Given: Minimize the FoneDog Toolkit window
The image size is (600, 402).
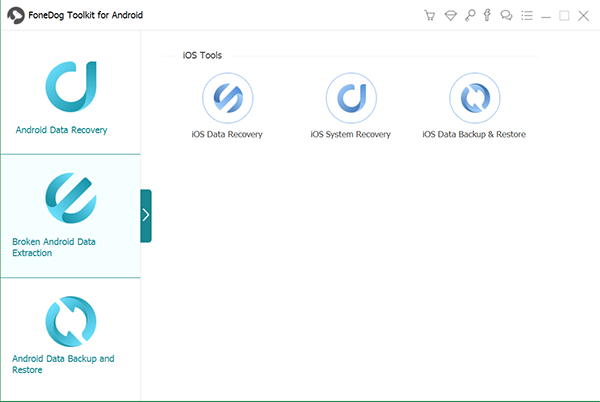Looking at the screenshot, I should click(x=545, y=16).
